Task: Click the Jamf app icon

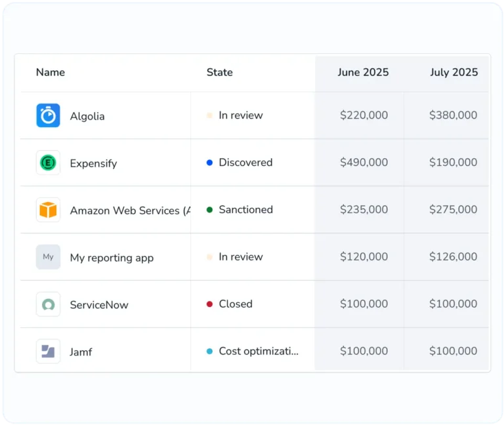Action: coord(48,351)
